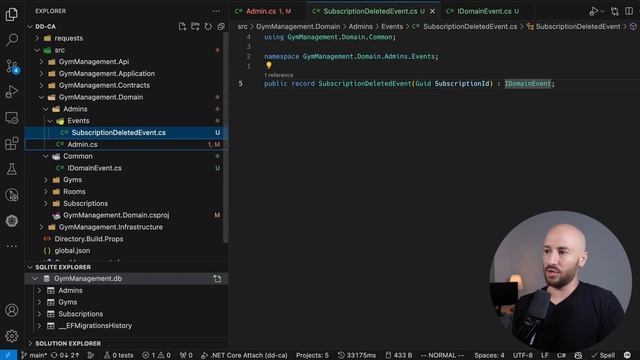The width and height of the screenshot is (640, 360).
Task: Refresh the GymManagement.db SQLite database
Action: point(217,279)
